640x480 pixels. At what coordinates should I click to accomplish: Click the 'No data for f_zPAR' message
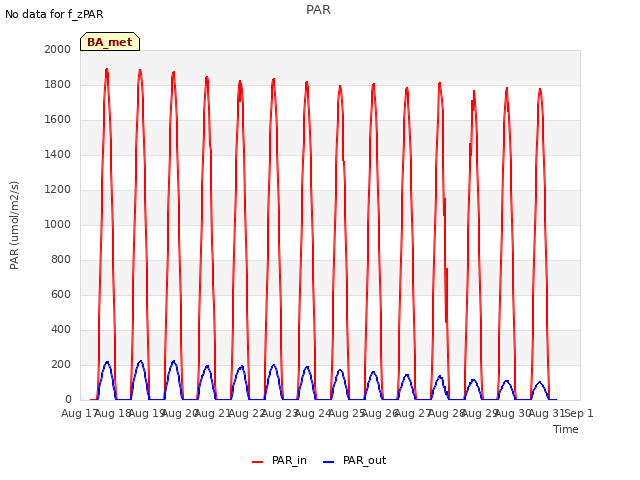click(54, 14)
